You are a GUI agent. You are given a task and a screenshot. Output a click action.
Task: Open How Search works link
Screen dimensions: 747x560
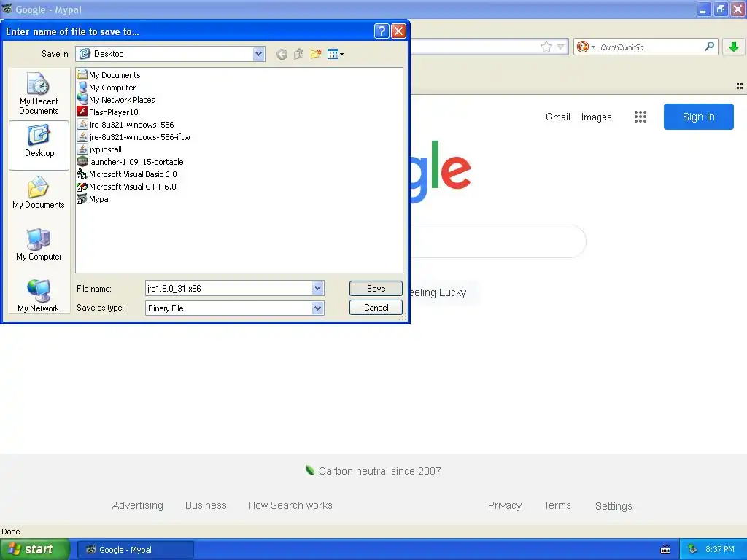[290, 506]
